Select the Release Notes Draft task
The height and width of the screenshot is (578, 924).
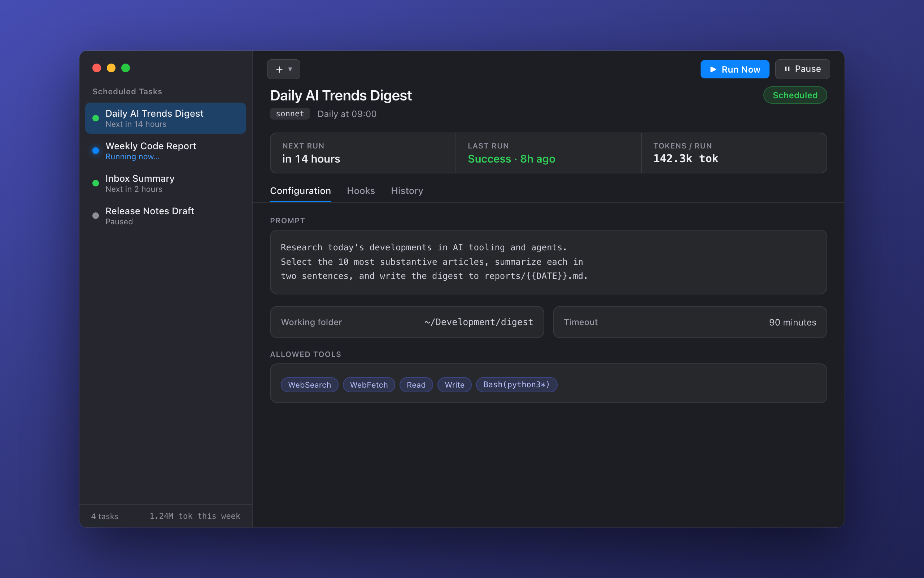click(x=165, y=216)
